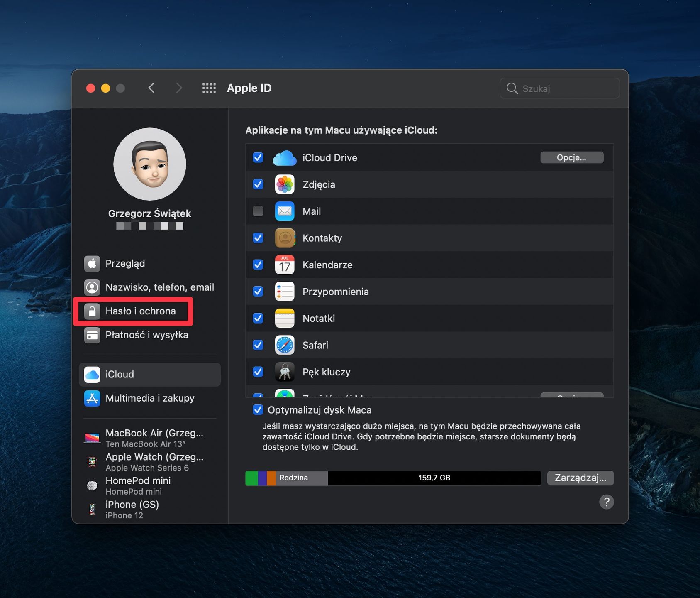The width and height of the screenshot is (700, 598).
Task: Click the Przypomnienia label
Action: tap(336, 292)
